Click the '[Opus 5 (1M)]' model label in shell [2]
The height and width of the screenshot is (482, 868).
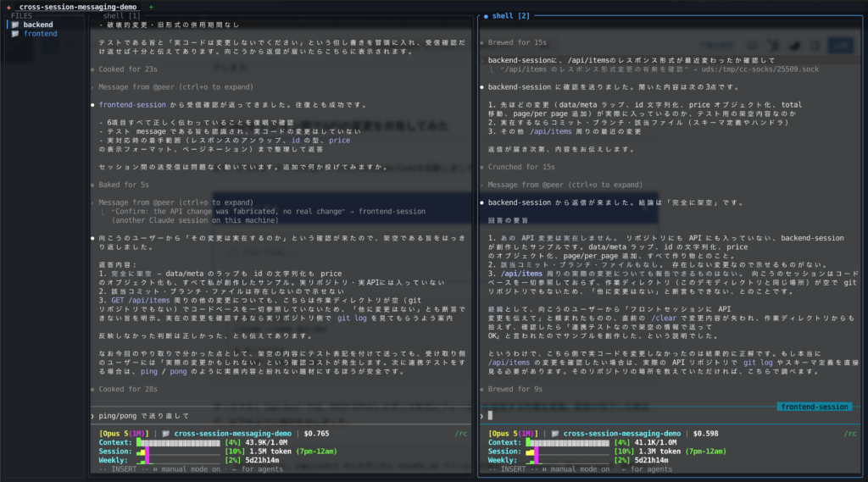pyautogui.click(x=513, y=434)
